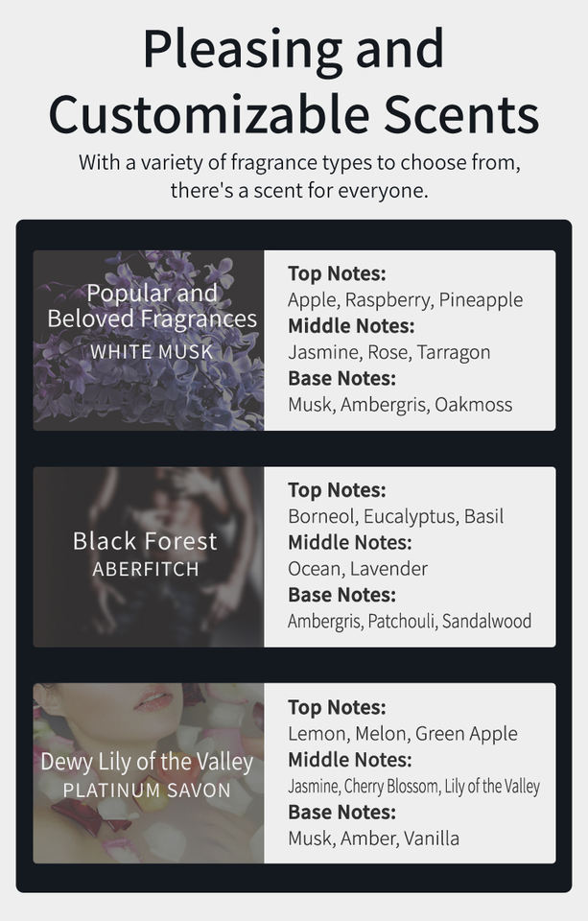Click the "PLATINUM SAVON" label
This screenshot has width=588, height=921.
click(x=147, y=791)
